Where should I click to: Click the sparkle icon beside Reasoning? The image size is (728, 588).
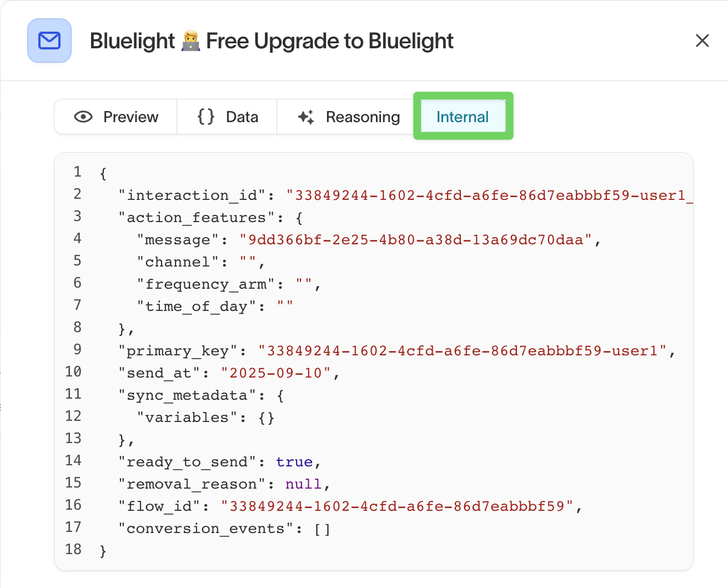pyautogui.click(x=306, y=117)
